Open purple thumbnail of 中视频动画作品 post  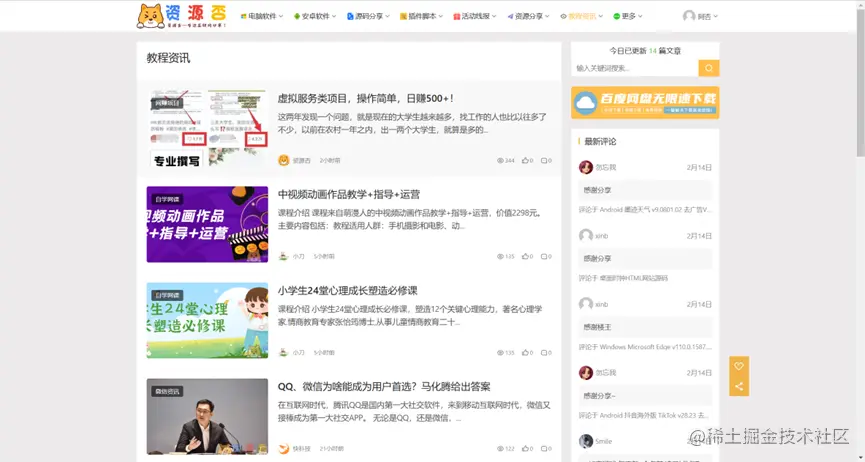click(207, 224)
